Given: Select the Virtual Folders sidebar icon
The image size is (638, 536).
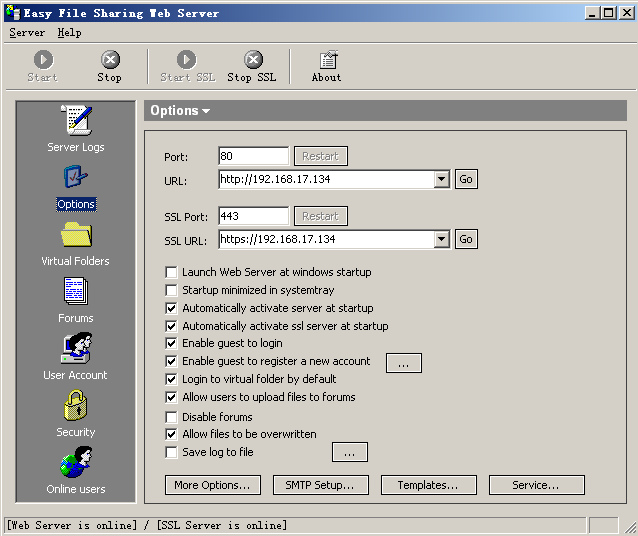Looking at the screenshot, I should pyautogui.click(x=76, y=235).
